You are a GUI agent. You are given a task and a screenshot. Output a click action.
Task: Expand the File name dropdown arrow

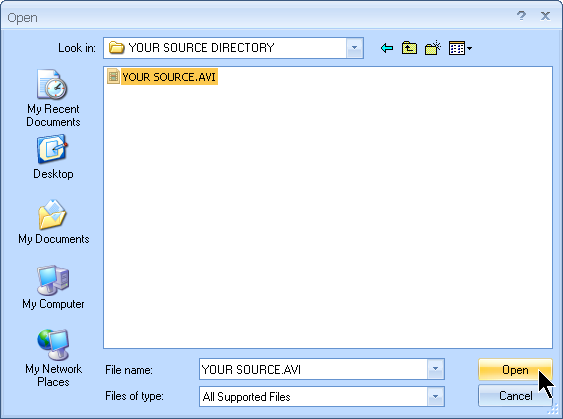(435, 369)
